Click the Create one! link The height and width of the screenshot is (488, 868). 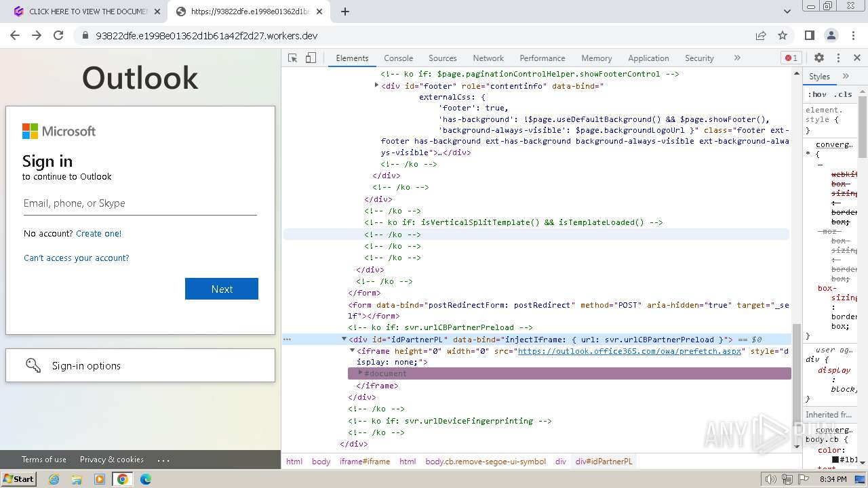[x=98, y=233]
